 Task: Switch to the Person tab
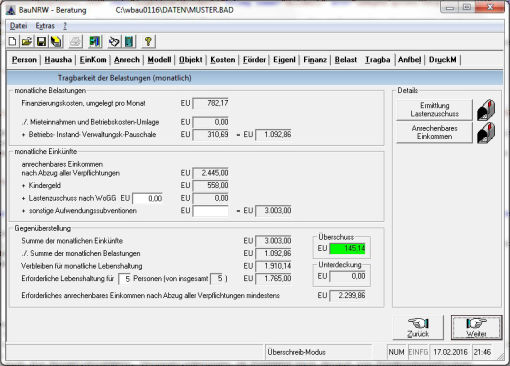(x=24, y=60)
